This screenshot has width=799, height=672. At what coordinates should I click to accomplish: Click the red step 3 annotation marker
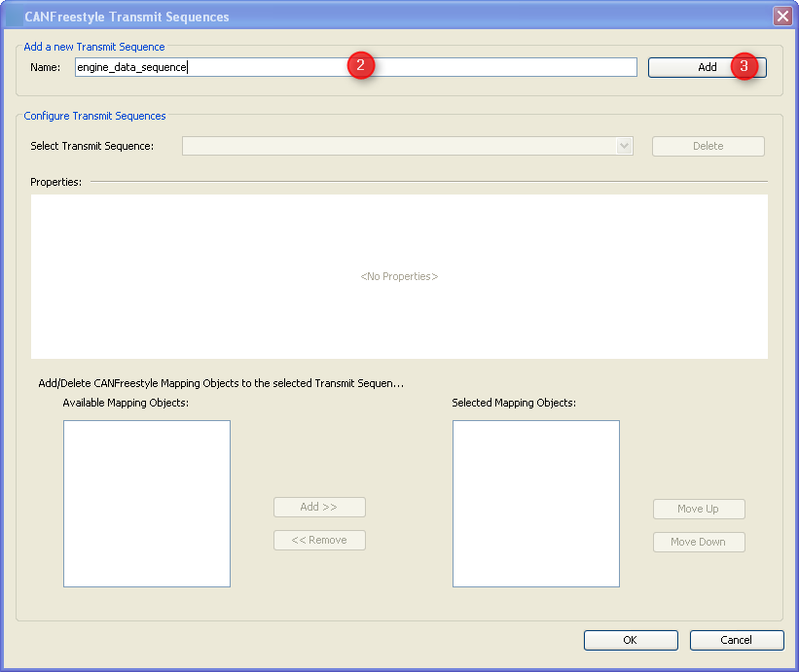[745, 67]
